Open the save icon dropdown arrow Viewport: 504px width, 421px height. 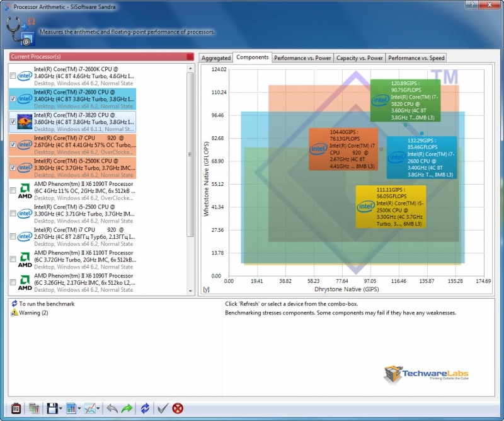pyautogui.click(x=60, y=409)
